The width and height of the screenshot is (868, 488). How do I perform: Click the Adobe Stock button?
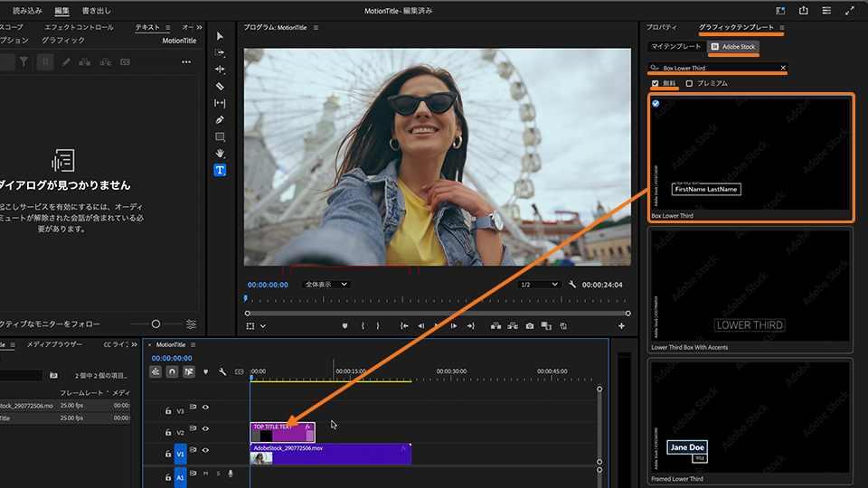point(733,46)
